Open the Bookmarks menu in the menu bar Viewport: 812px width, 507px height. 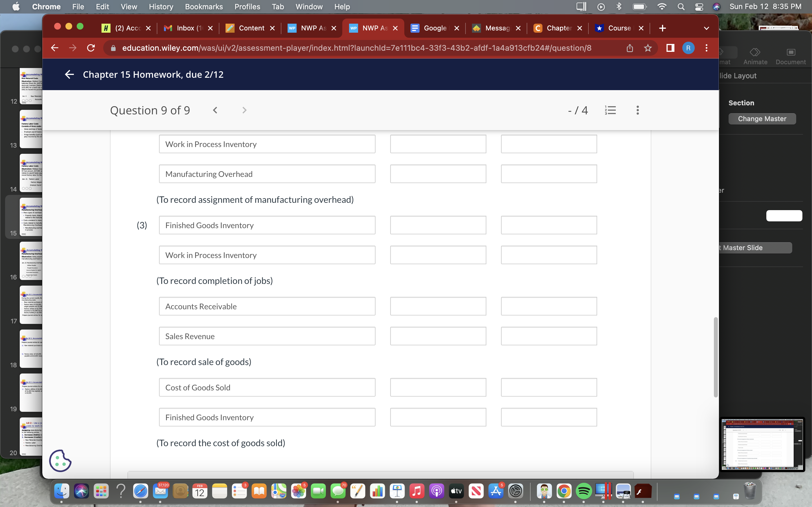[x=204, y=6]
